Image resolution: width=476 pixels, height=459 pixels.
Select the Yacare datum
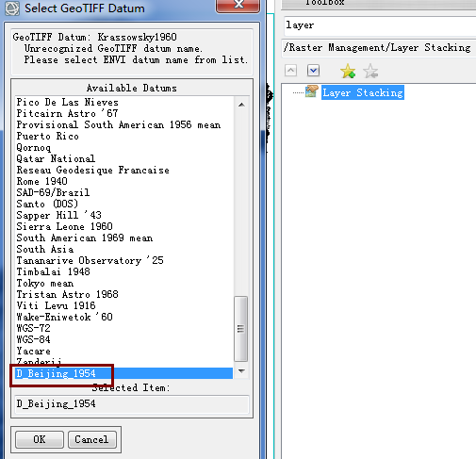coord(123,351)
